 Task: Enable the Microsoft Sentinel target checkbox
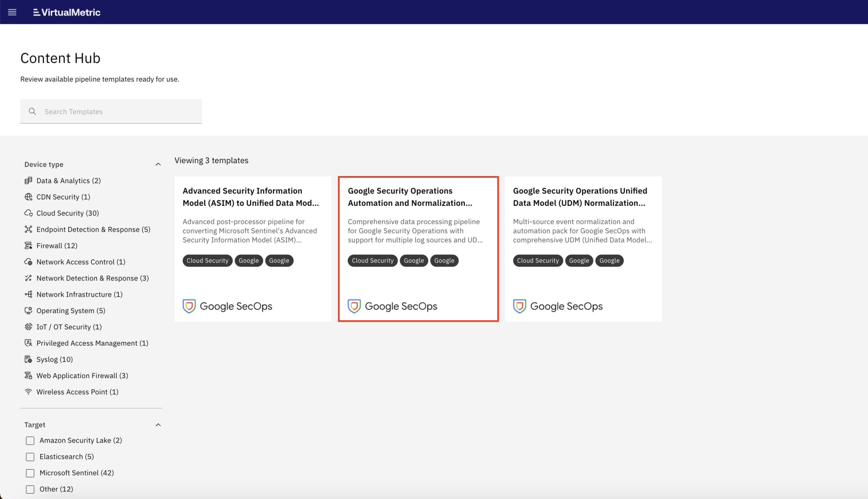tap(30, 473)
